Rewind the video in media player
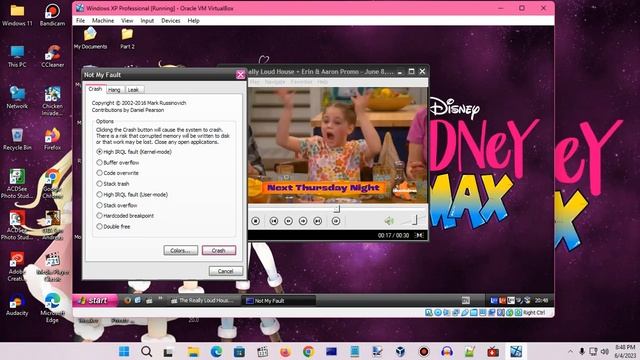 288,221
